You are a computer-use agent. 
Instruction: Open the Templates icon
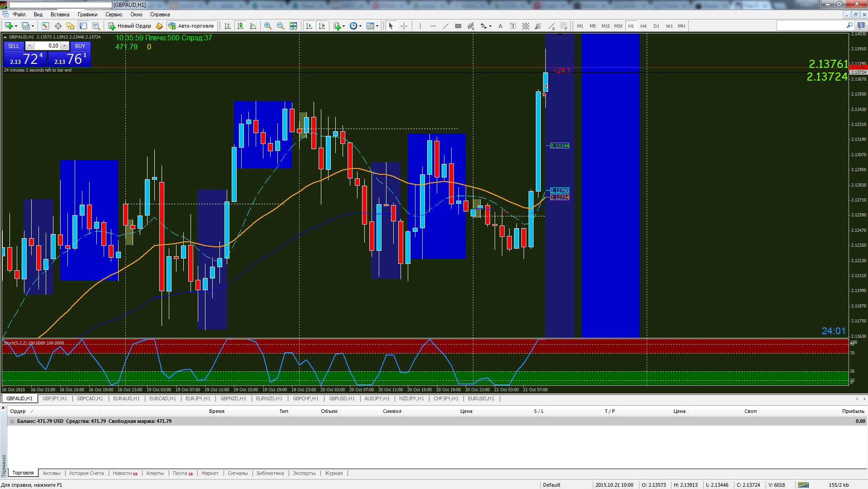point(370,26)
